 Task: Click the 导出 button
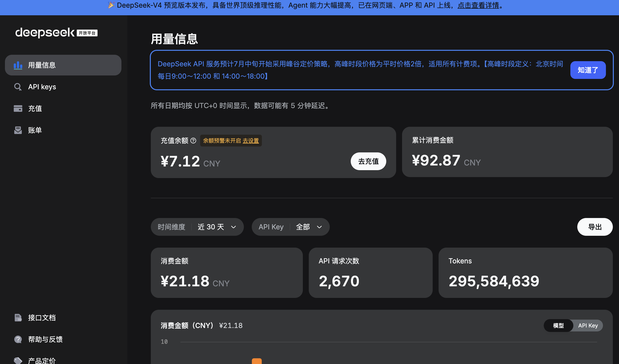(x=595, y=227)
